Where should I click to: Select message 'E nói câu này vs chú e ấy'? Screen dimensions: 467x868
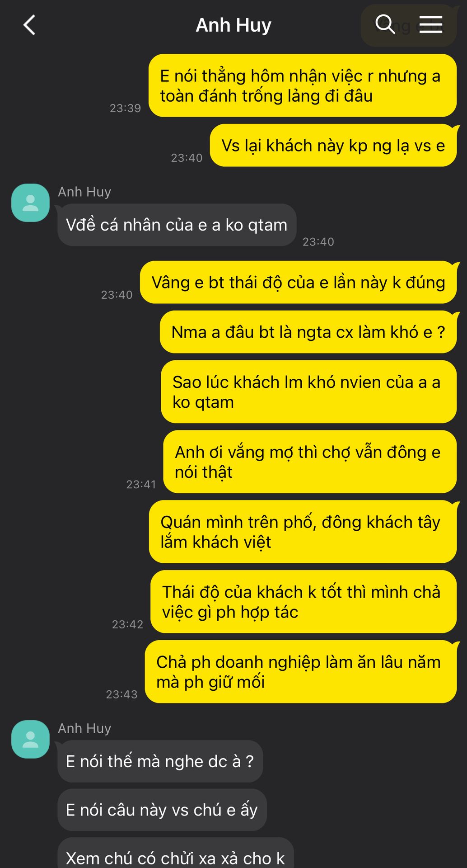pos(162,810)
